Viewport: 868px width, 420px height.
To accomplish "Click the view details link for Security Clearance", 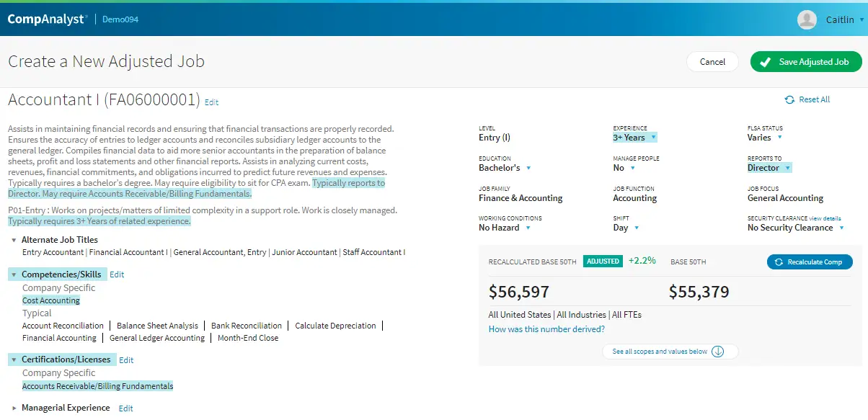I will tap(825, 218).
